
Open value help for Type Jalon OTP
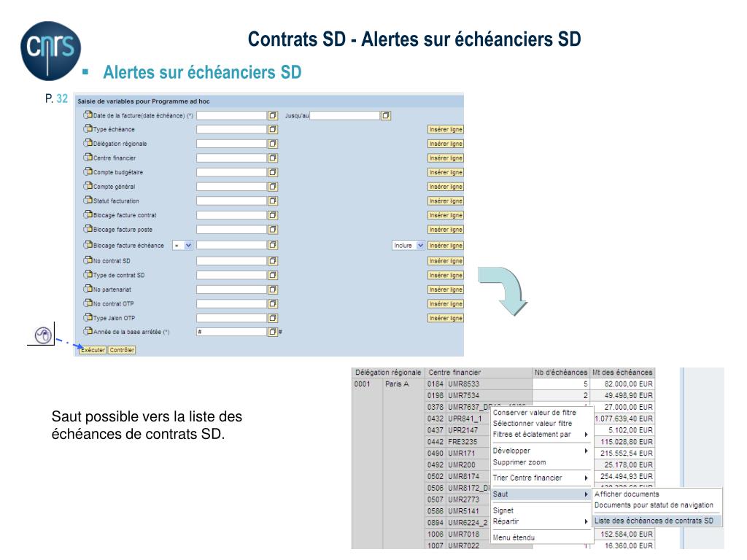pyautogui.click(x=273, y=318)
